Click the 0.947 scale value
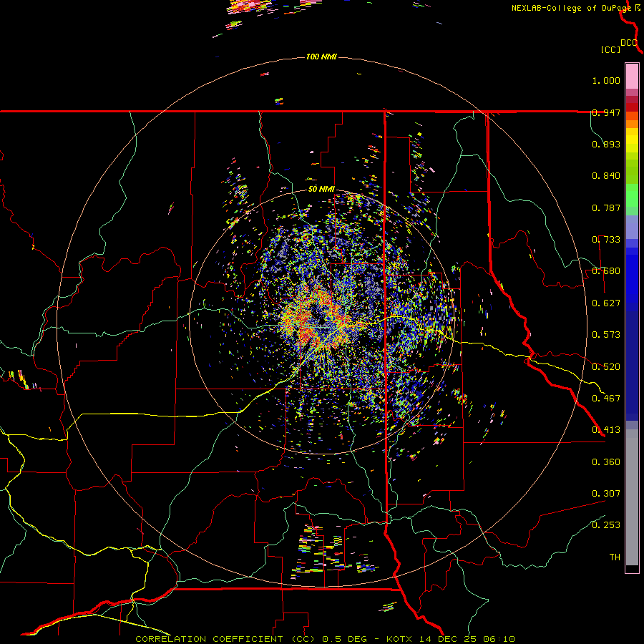Screen dimensions: 644x644 (x=606, y=112)
